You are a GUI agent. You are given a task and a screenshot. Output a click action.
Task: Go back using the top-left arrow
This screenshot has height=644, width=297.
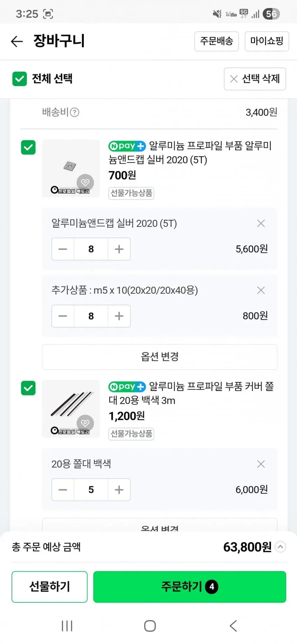tap(17, 41)
